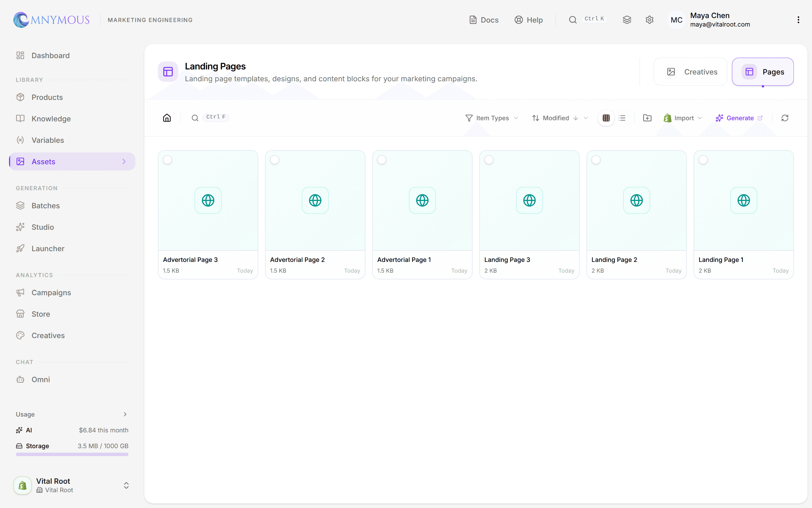
Task: Click the Marketing Engineering label
Action: 150,20
